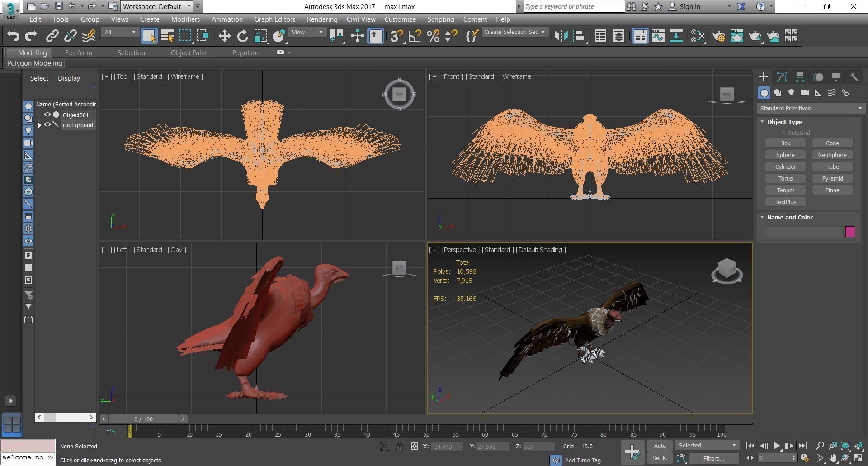The height and width of the screenshot is (466, 868).
Task: Open the Scripting menu
Action: pyautogui.click(x=440, y=19)
